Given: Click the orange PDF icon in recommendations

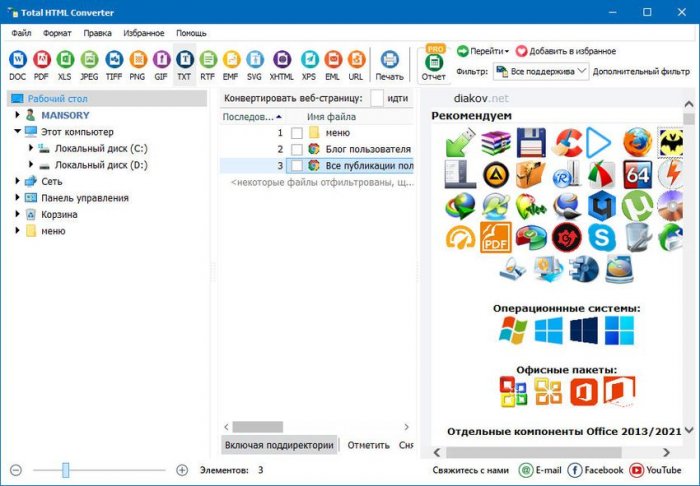Looking at the screenshot, I should 496,237.
